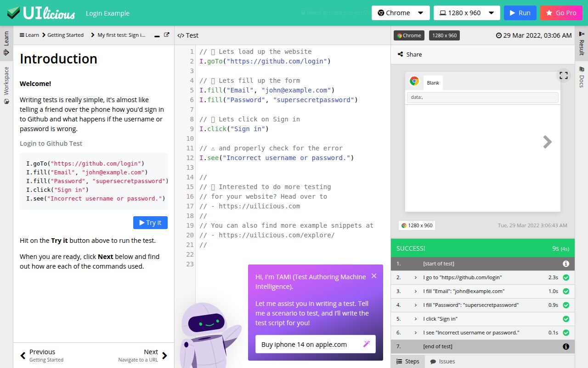The image size is (588, 368).
Task: Click the Need private projects text
Action: pos(334,13)
